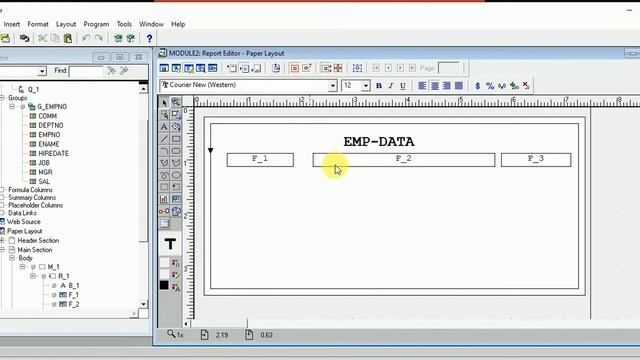Click the Paste icon in main toolbar
The image size is (640, 360).
68,38
